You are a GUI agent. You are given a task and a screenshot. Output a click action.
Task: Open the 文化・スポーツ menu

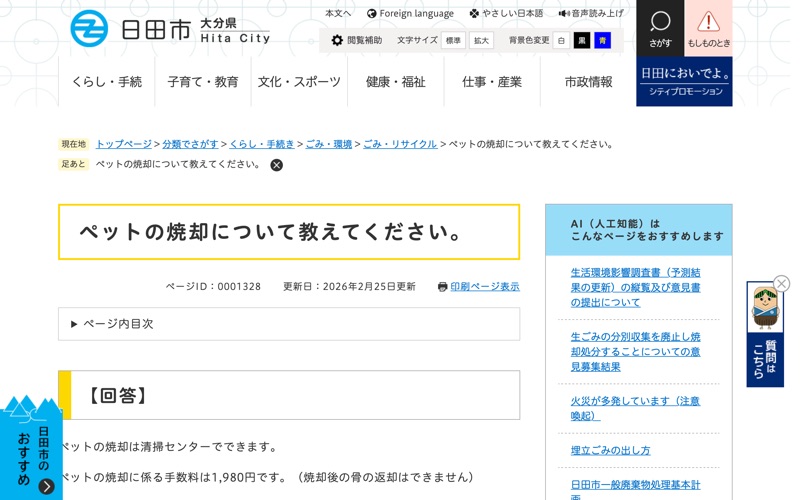[299, 82]
